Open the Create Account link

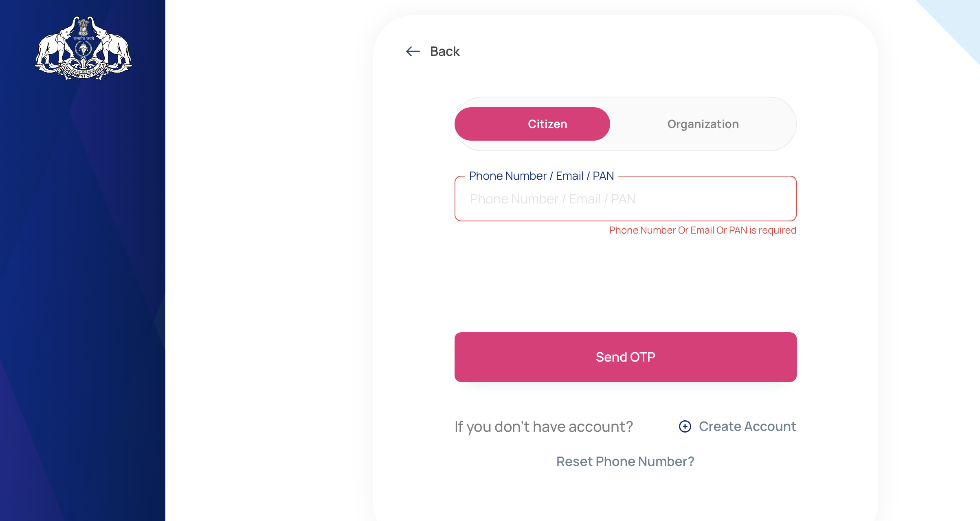coord(747,426)
